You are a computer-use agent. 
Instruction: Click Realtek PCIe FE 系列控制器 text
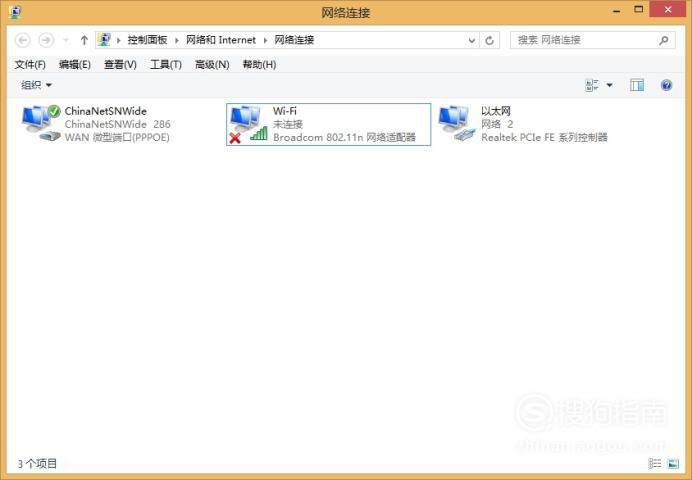(544, 137)
